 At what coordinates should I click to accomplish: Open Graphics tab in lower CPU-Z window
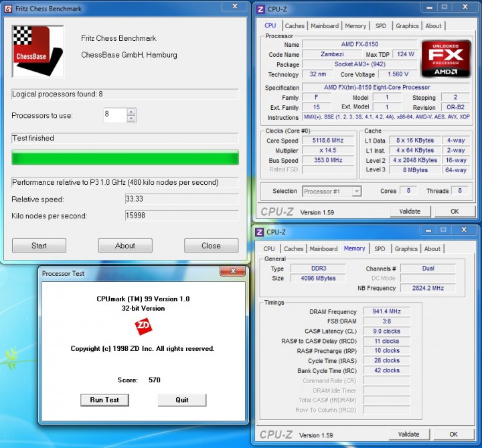pos(406,248)
